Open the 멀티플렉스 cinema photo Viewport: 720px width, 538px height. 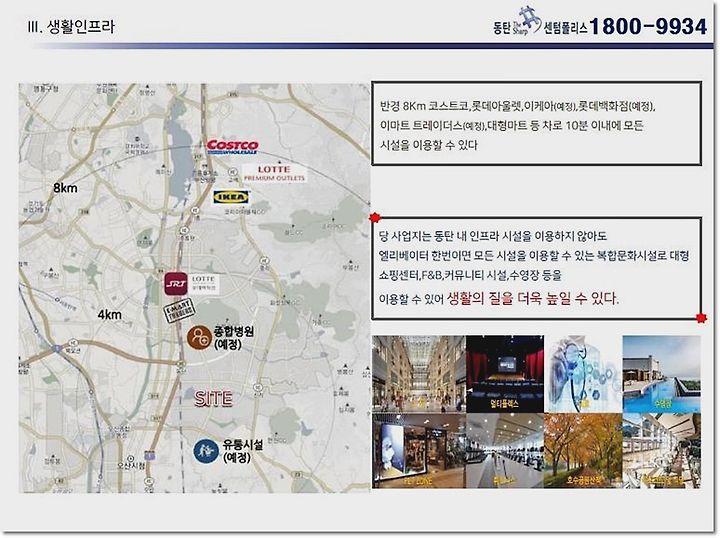pos(505,374)
